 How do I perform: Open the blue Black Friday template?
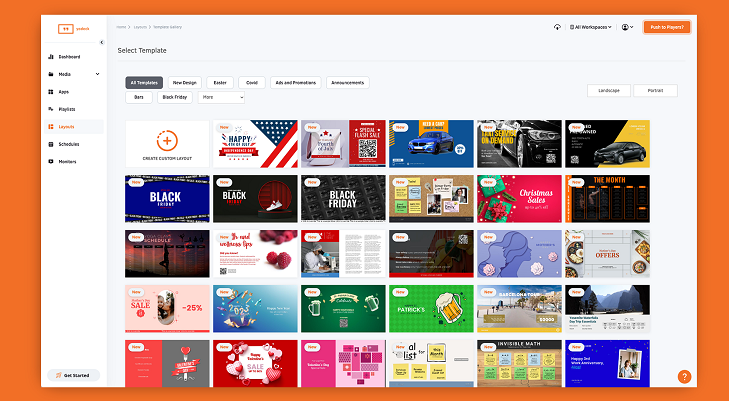[167, 199]
